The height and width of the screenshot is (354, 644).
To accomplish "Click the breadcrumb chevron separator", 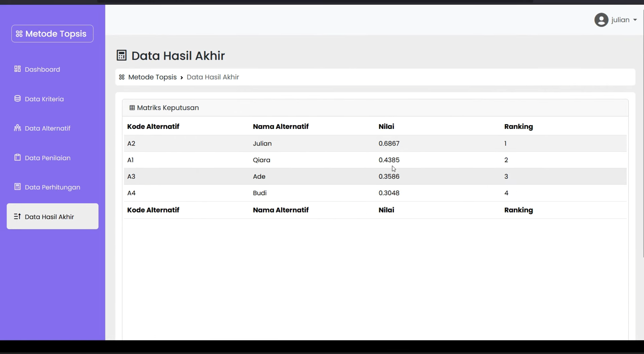I will (x=182, y=78).
